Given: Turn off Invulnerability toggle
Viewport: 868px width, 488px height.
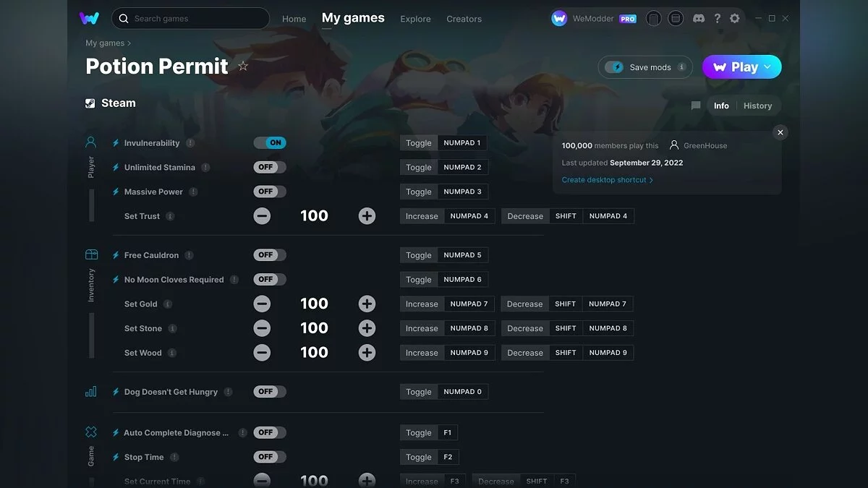Looking at the screenshot, I should [x=270, y=143].
